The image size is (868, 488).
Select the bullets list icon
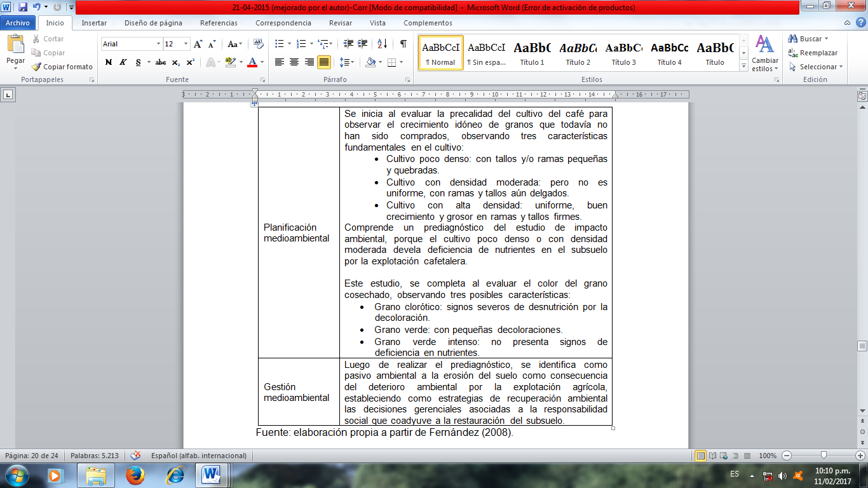pos(279,44)
